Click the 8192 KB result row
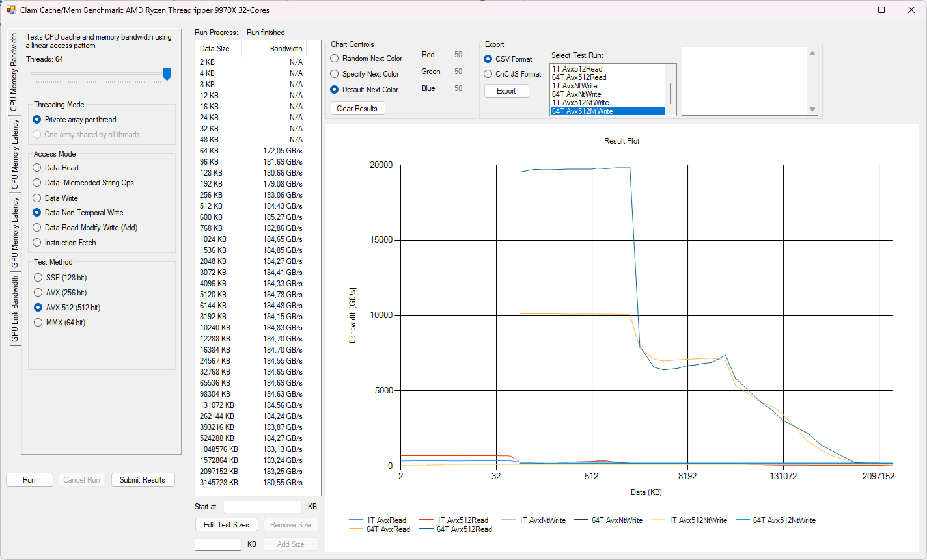 [251, 316]
